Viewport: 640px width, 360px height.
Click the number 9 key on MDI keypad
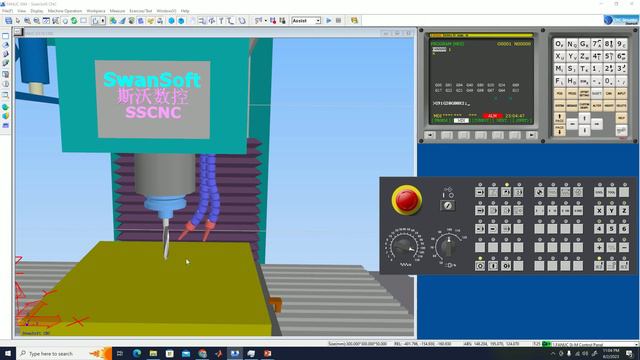click(x=621, y=44)
